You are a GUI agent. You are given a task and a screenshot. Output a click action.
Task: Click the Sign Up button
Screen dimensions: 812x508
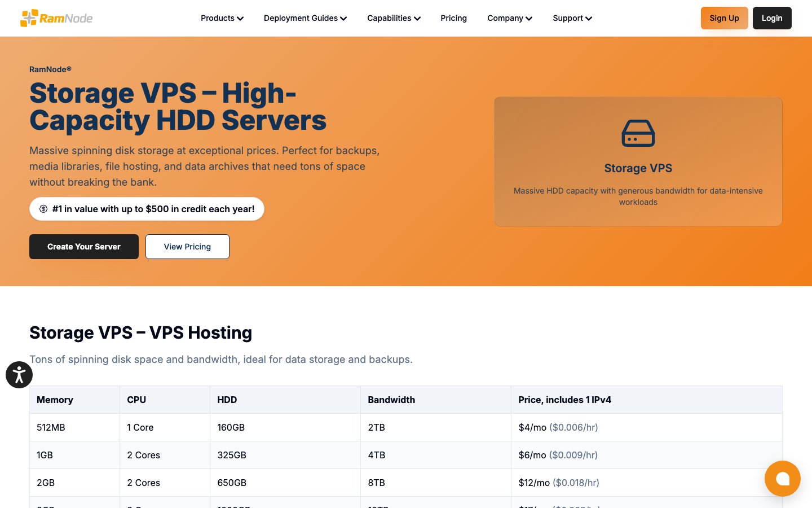coord(724,18)
